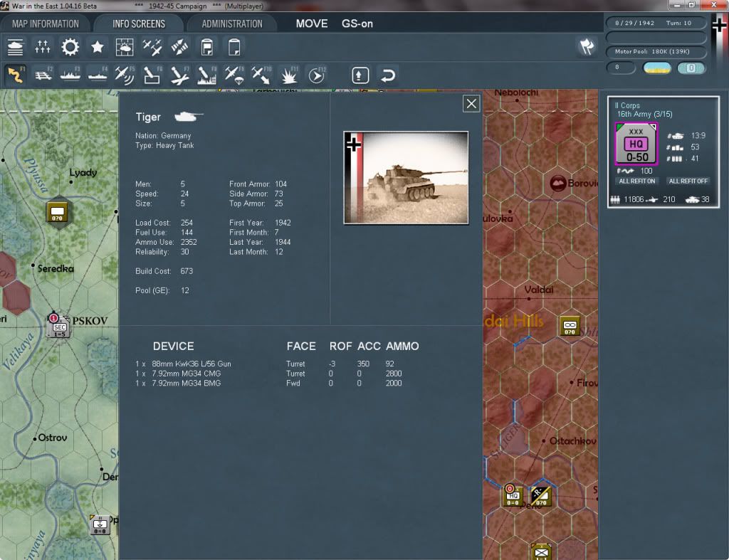Select air transfer mode F10
This screenshot has width=729, height=560.
(x=261, y=75)
